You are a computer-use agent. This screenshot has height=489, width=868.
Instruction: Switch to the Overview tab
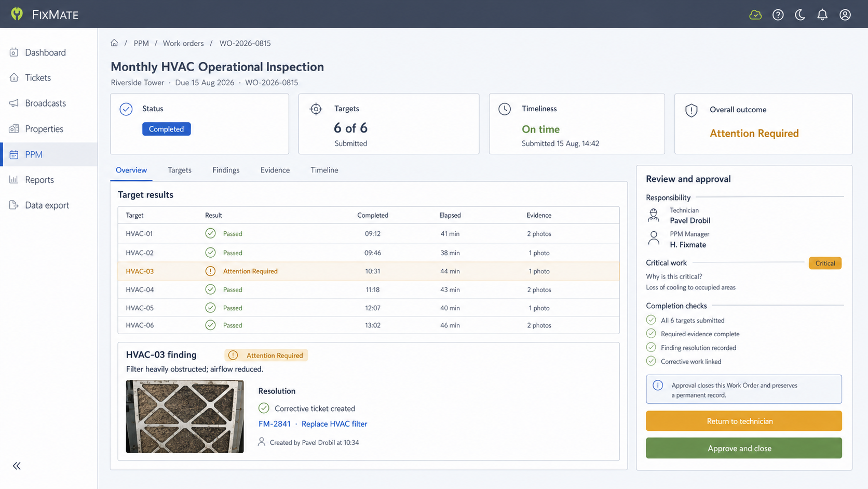tap(131, 170)
